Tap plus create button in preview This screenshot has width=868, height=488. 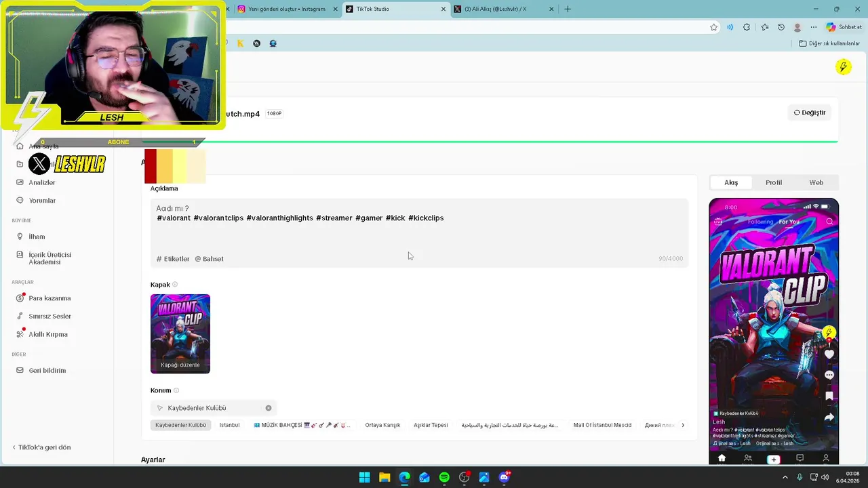773,459
